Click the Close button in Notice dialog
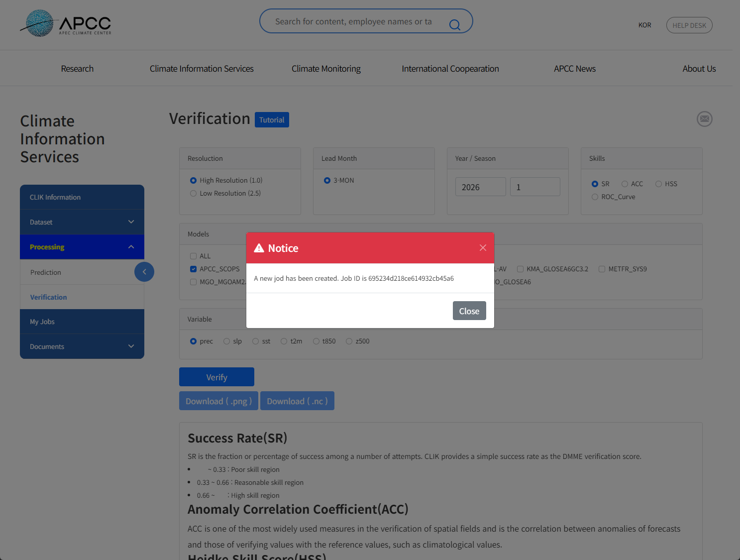The height and width of the screenshot is (560, 740). point(469,311)
